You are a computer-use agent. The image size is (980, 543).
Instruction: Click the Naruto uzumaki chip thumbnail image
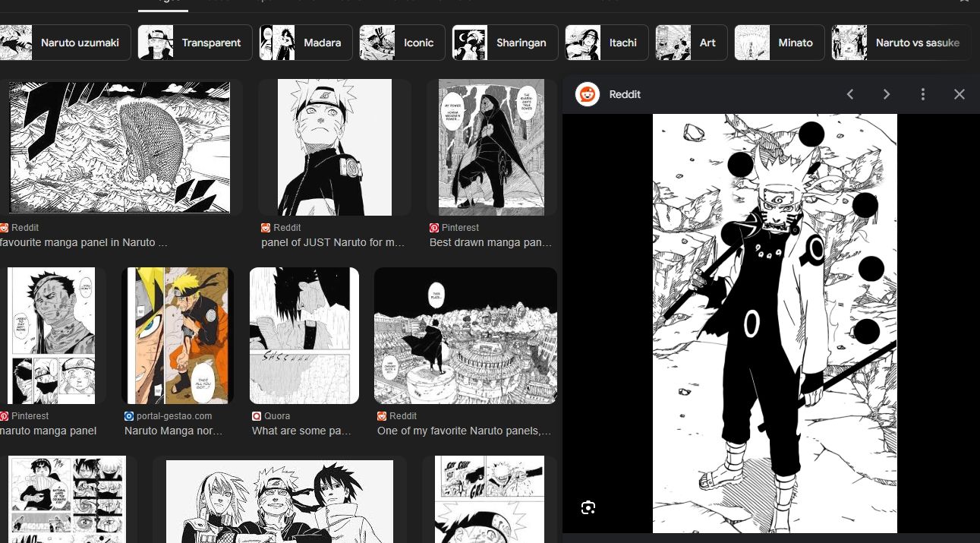pyautogui.click(x=16, y=43)
